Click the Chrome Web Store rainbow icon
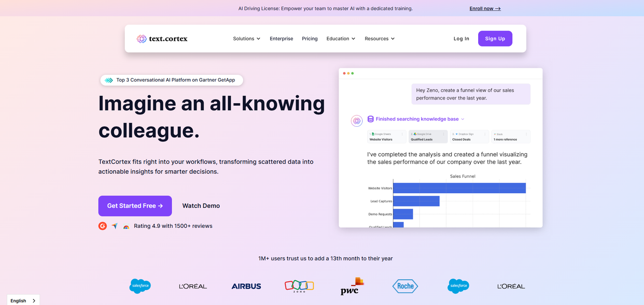Screen dimensions: 644x305 click(x=126, y=227)
